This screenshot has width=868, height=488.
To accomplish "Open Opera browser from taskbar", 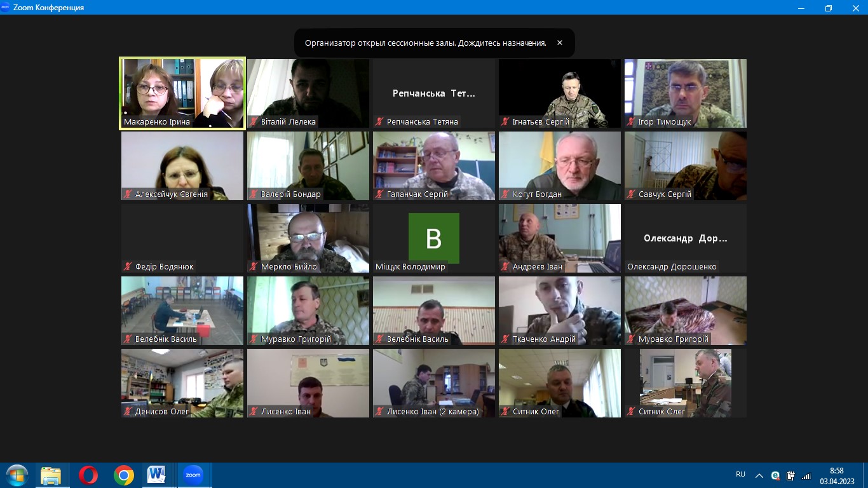I will (88, 475).
